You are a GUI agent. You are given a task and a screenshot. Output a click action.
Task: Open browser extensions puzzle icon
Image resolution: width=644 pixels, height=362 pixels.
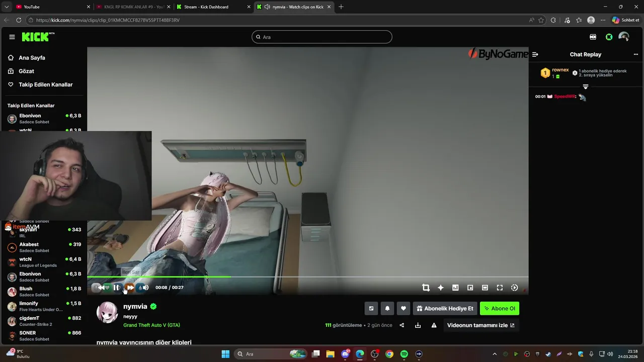[553, 20]
